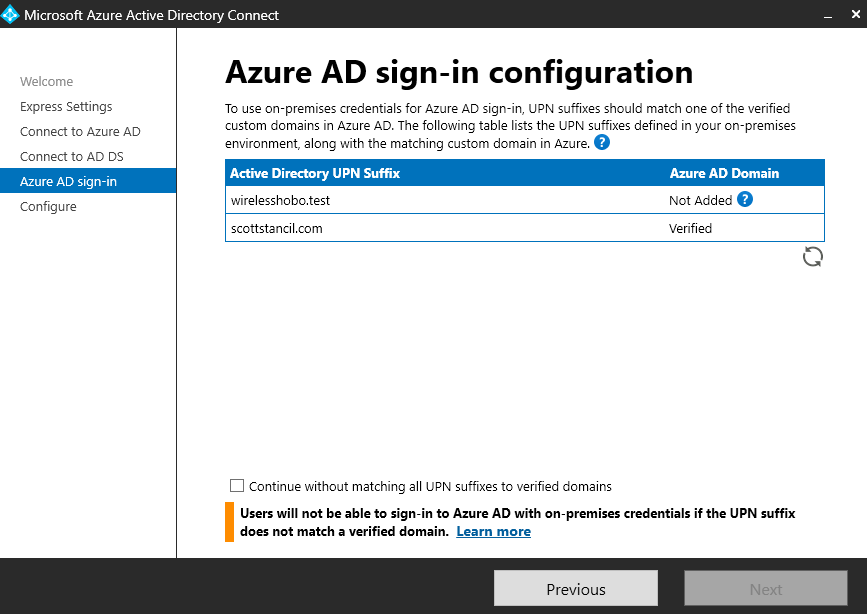Go to the Welcome step

46,82
